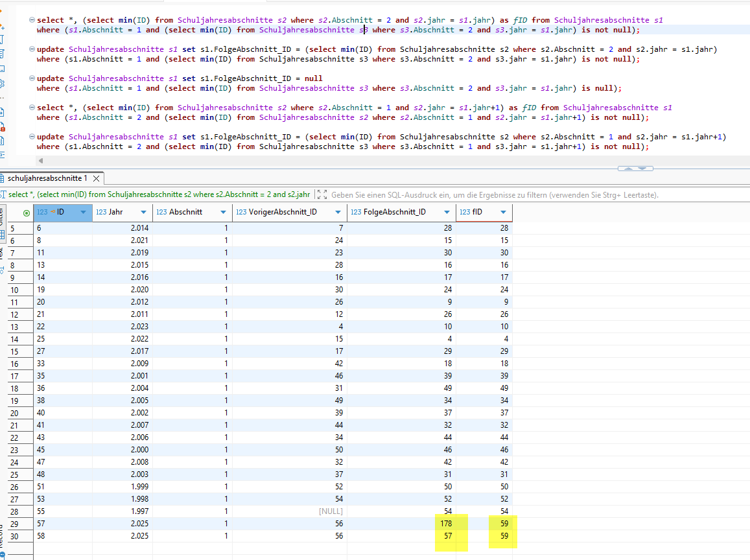Open the FolgeAbschnitt_ID column dropdown arrow
This screenshot has width=750, height=560.
(x=447, y=212)
